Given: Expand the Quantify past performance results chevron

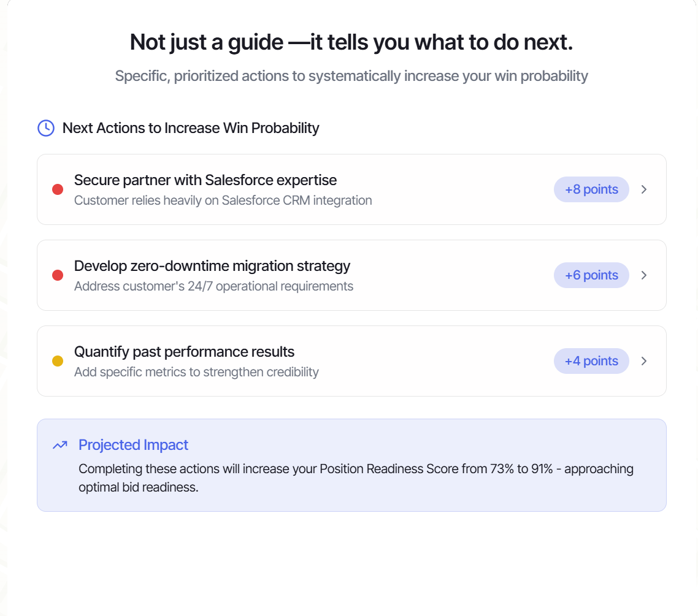Looking at the screenshot, I should click(x=643, y=361).
